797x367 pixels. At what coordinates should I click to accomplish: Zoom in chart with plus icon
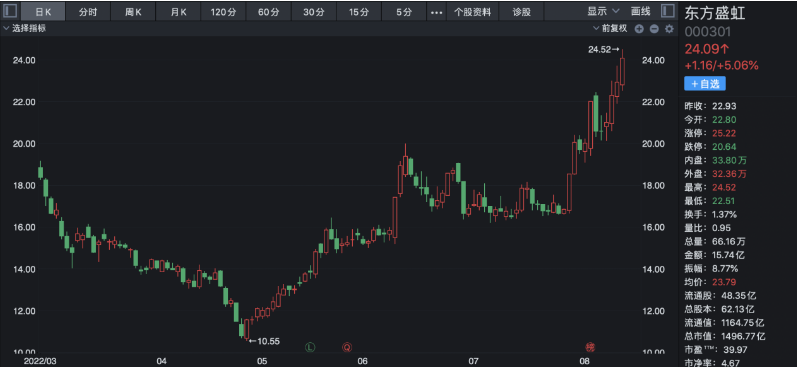pos(639,29)
